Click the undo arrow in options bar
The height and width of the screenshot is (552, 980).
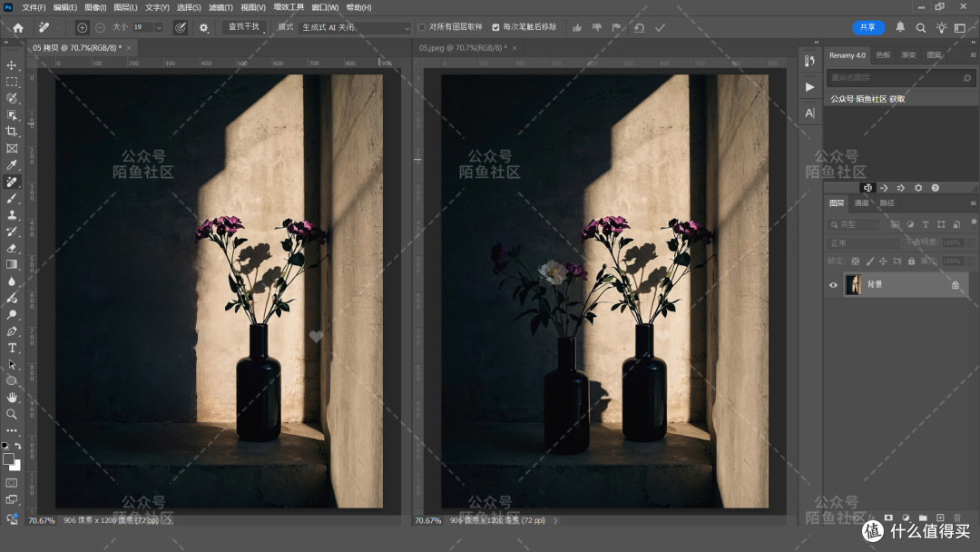(639, 27)
